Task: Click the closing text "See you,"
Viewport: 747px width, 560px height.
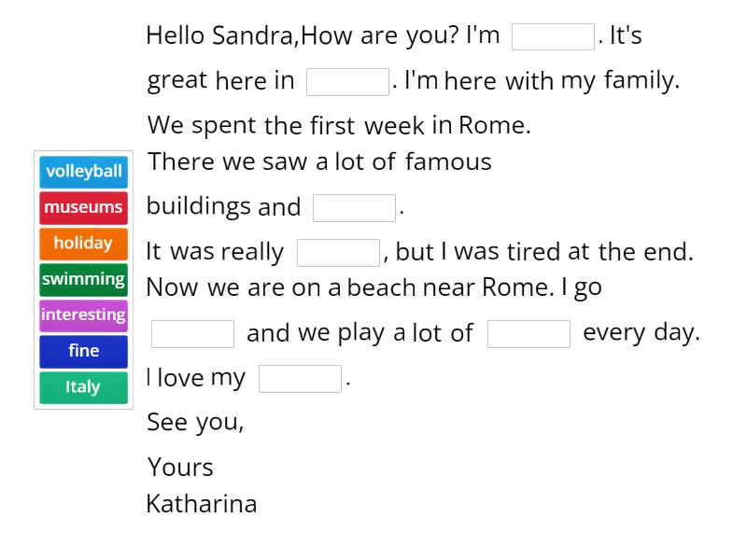Action: tap(195, 423)
